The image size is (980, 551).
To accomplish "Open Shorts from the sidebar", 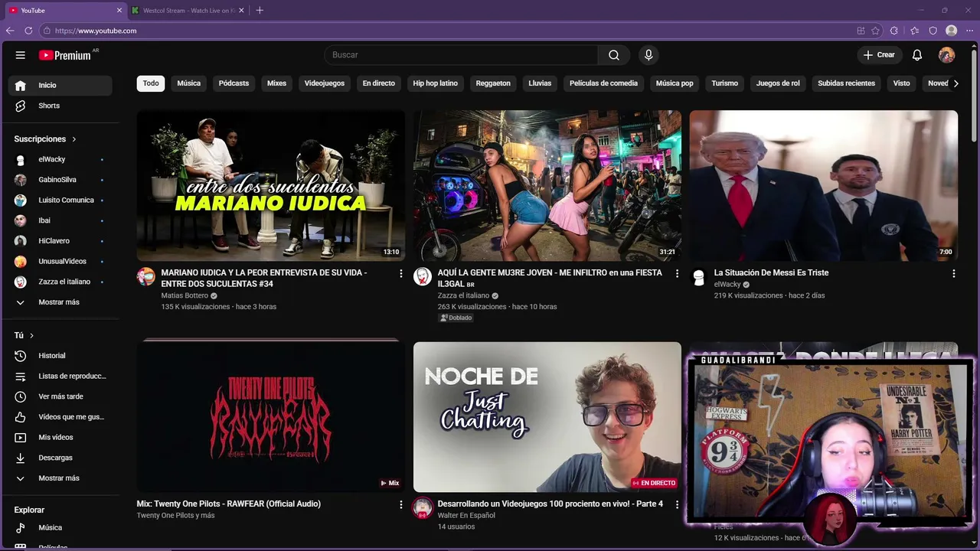I will coord(60,106).
